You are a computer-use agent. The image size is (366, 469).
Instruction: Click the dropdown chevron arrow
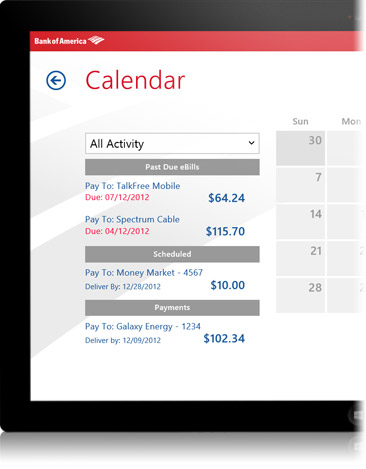[x=251, y=143]
